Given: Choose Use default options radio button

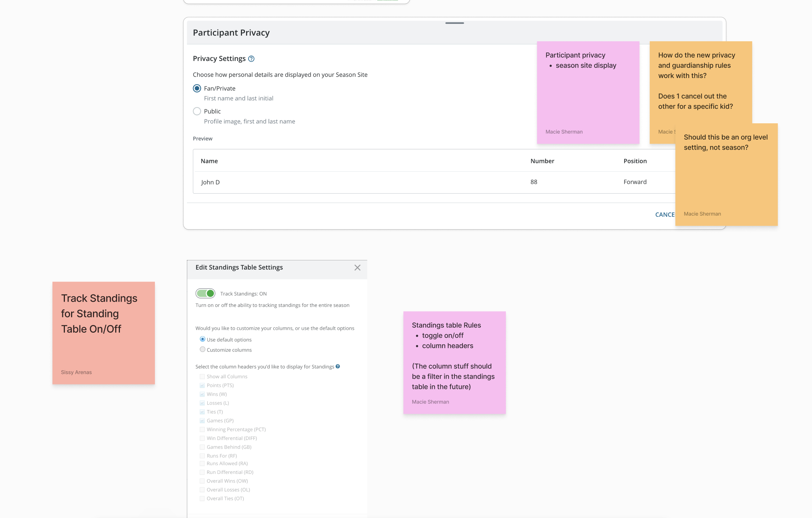Looking at the screenshot, I should tap(203, 339).
